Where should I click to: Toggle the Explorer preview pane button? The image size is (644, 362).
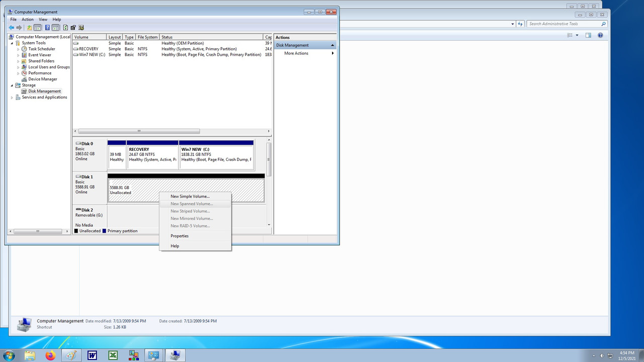pos(588,35)
